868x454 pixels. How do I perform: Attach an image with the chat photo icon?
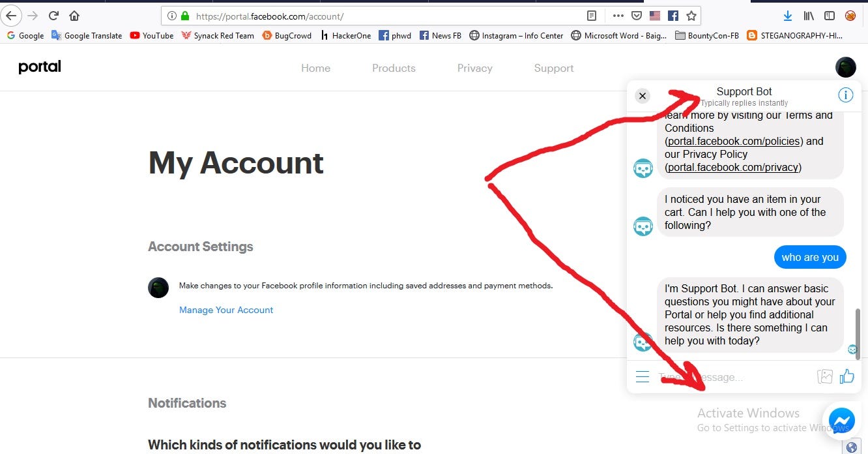(x=825, y=376)
